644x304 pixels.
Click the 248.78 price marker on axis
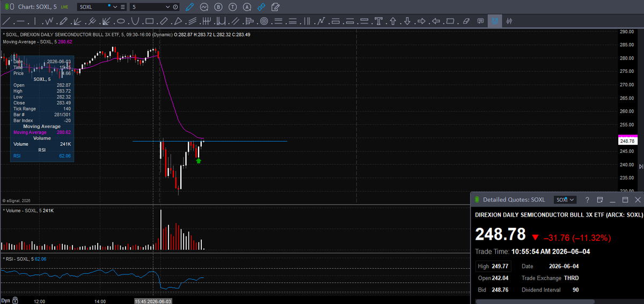click(627, 140)
